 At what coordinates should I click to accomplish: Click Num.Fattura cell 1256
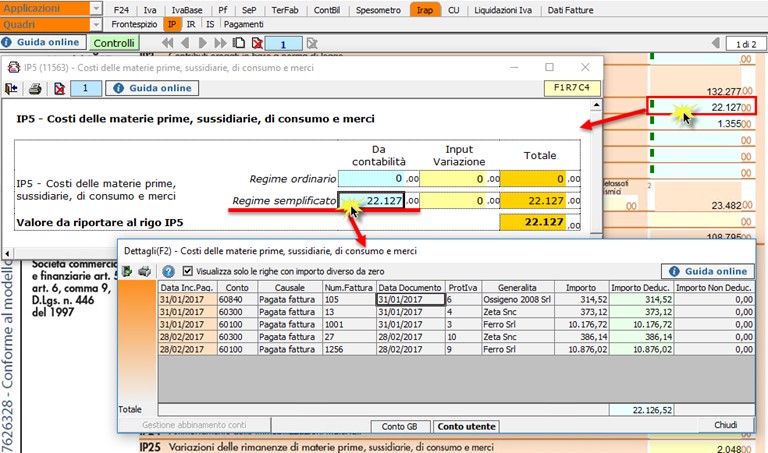tap(349, 349)
